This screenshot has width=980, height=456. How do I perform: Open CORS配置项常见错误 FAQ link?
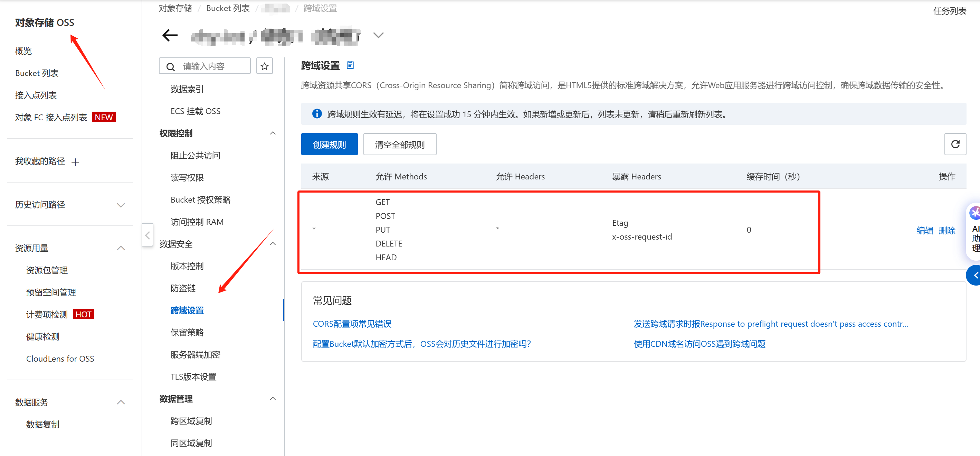click(x=352, y=324)
